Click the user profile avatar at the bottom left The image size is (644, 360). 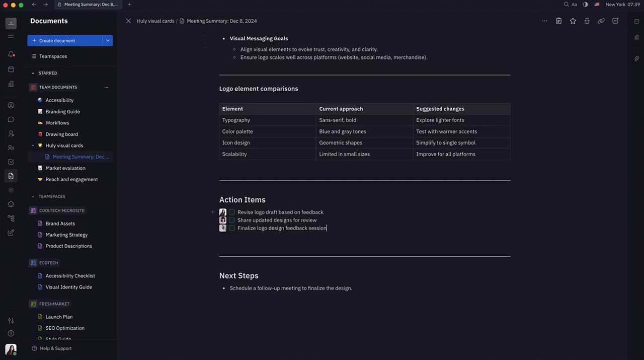[11, 349]
